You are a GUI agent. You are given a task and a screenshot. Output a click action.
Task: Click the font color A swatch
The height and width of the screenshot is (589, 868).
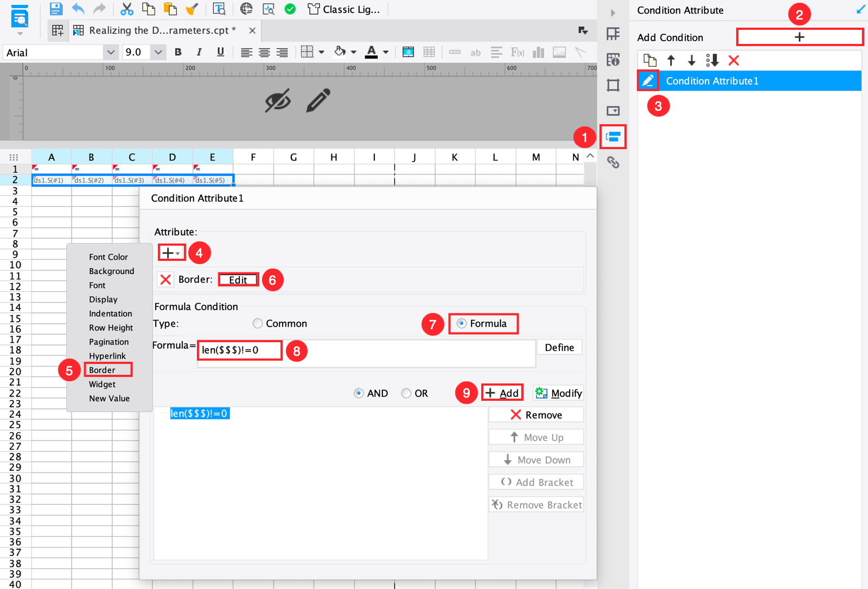[372, 52]
